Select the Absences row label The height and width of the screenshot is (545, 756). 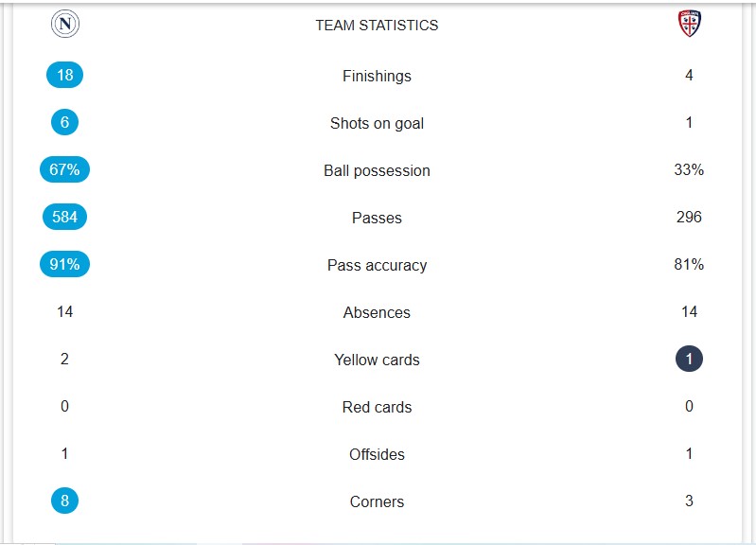pos(377,312)
